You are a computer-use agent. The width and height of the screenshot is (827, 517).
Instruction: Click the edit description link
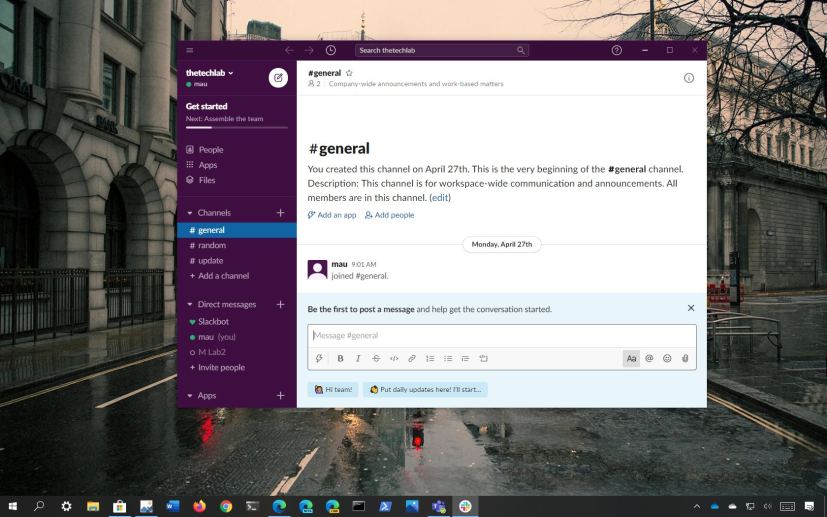click(440, 198)
